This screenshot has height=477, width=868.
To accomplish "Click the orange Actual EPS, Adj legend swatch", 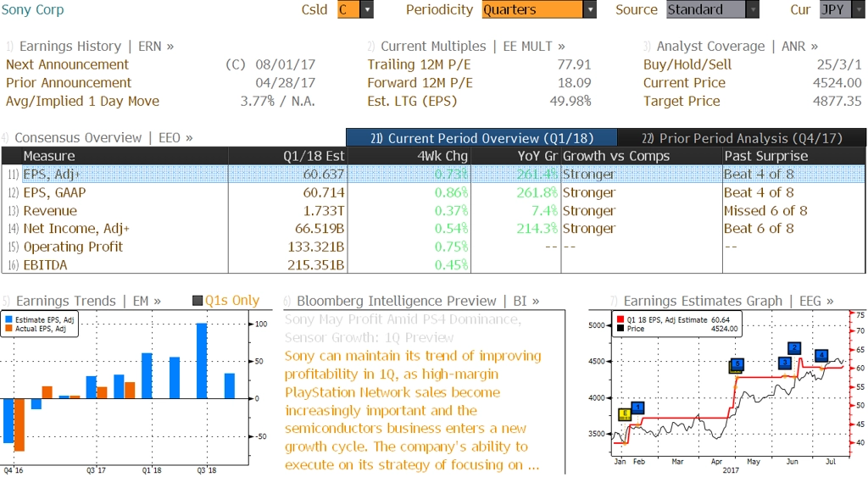I will 8,329.
